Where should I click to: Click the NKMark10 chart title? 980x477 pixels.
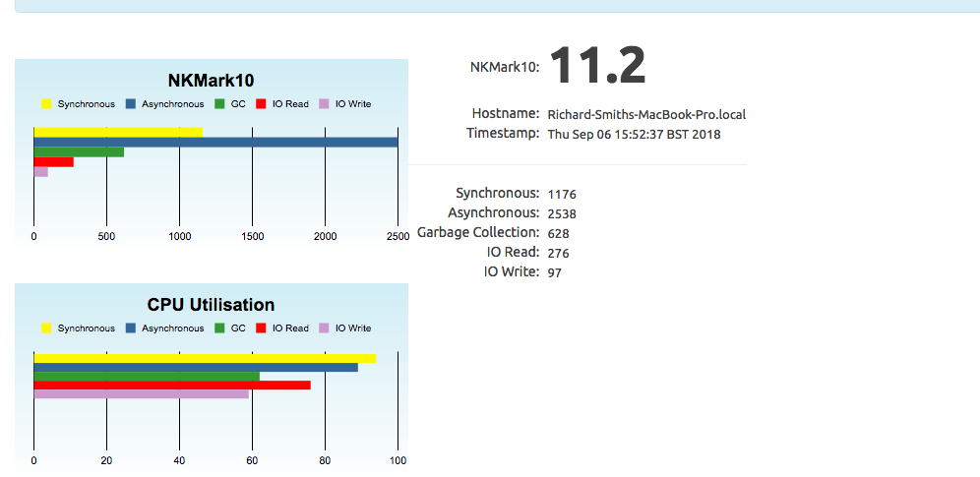(x=212, y=82)
